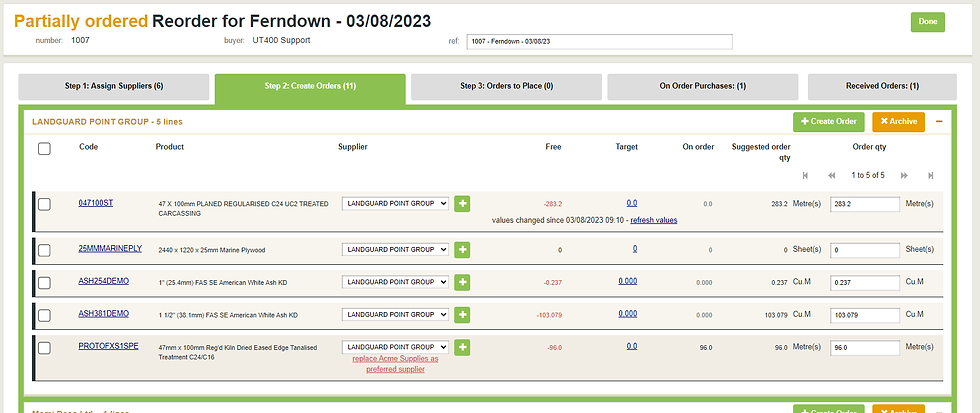Click order qty field for 25MMMARINEPLY
This screenshot has height=413, width=980.
865,249
